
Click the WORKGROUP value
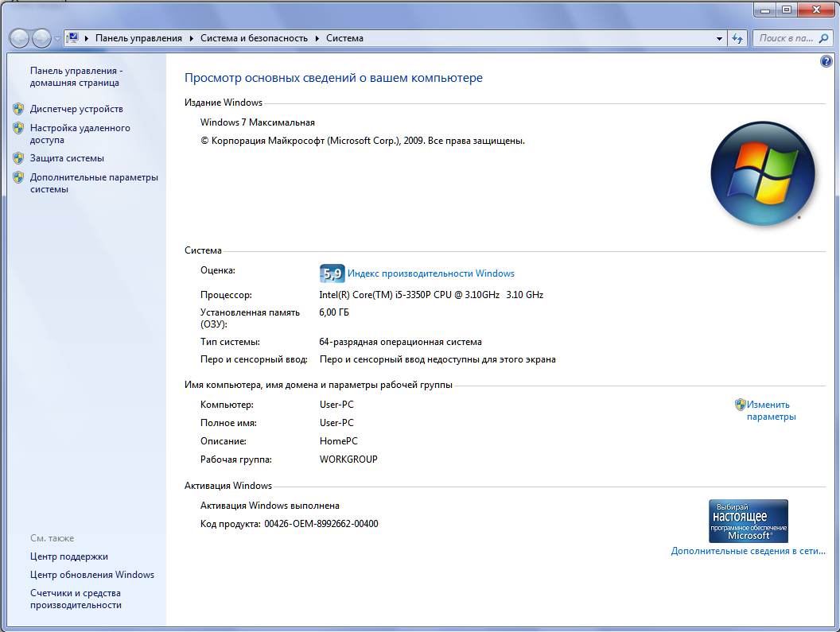(x=348, y=459)
